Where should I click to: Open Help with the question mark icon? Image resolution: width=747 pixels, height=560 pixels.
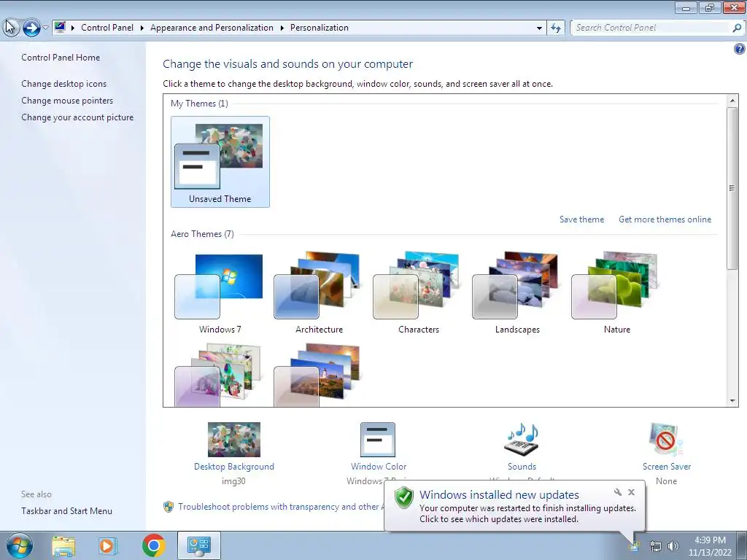click(739, 49)
